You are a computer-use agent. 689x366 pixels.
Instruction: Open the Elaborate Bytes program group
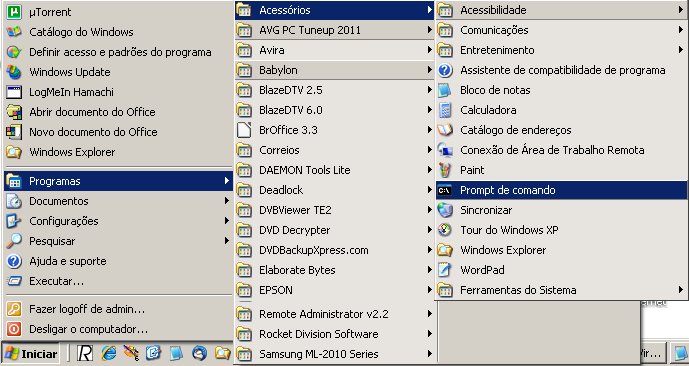(335, 270)
